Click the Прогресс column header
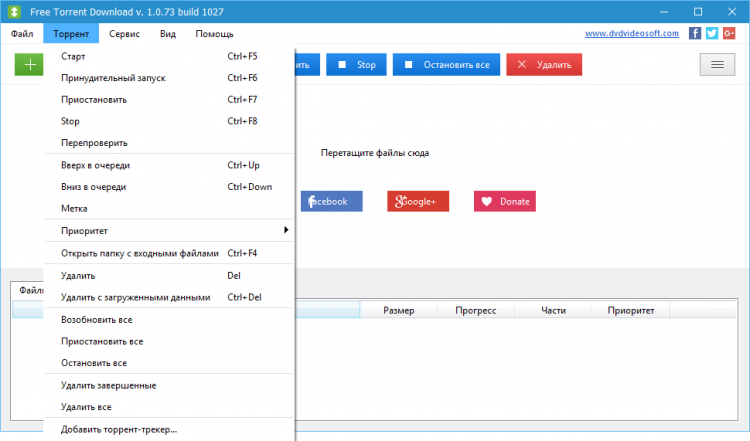This screenshot has width=750, height=441. (476, 310)
